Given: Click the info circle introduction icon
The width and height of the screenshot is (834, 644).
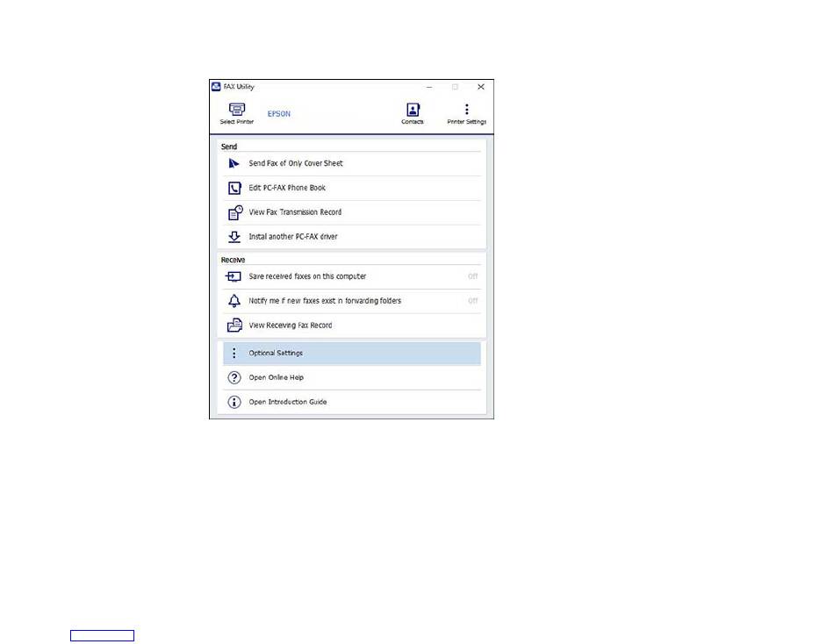Looking at the screenshot, I should click(234, 402).
